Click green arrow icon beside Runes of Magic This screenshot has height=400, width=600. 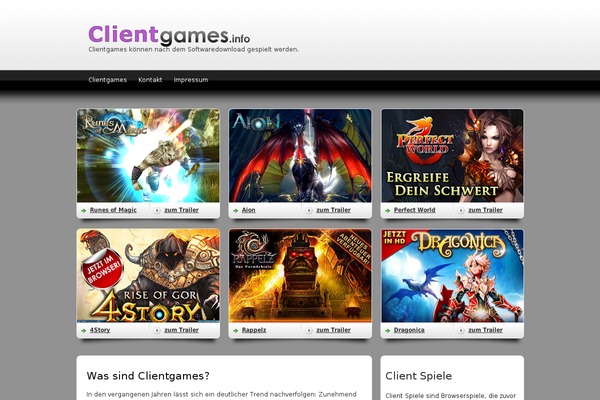pyautogui.click(x=83, y=211)
